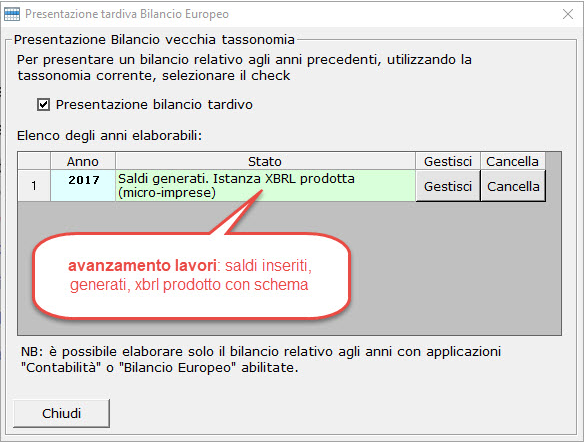Click Cancella button for year 2017
Image resolution: width=586 pixels, height=444 pixels.
[513, 186]
